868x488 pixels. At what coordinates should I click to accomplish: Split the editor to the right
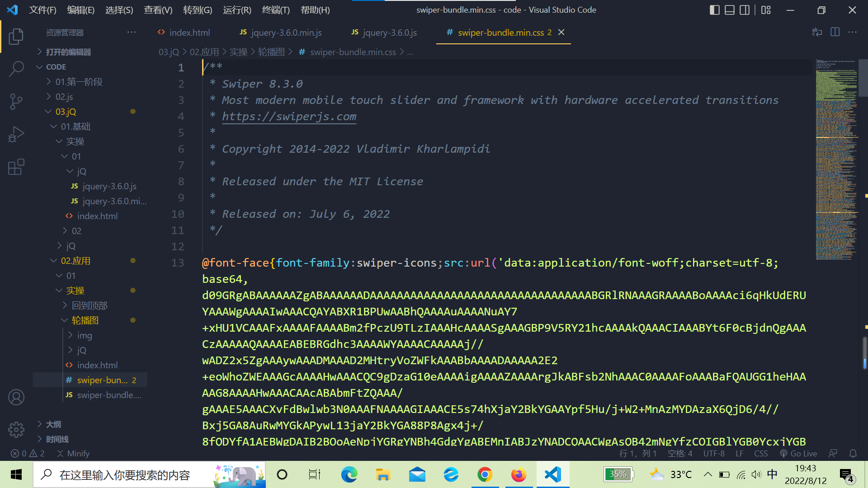835,32
